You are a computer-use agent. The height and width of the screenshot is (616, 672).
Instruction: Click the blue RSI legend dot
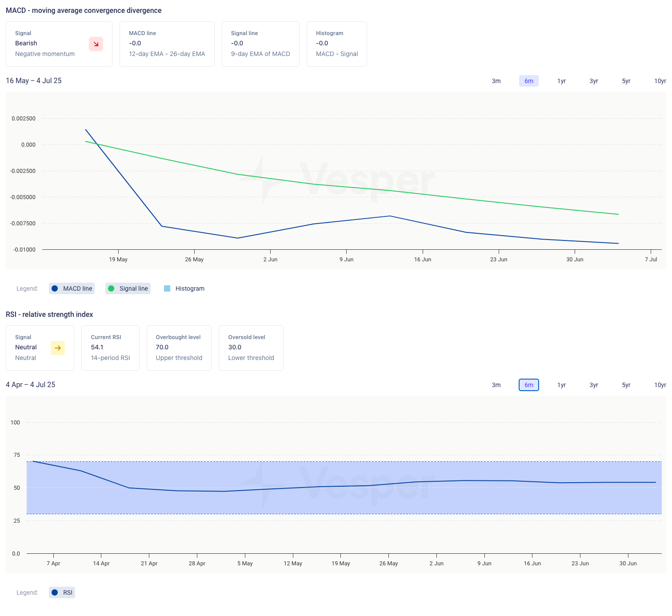pyautogui.click(x=55, y=592)
